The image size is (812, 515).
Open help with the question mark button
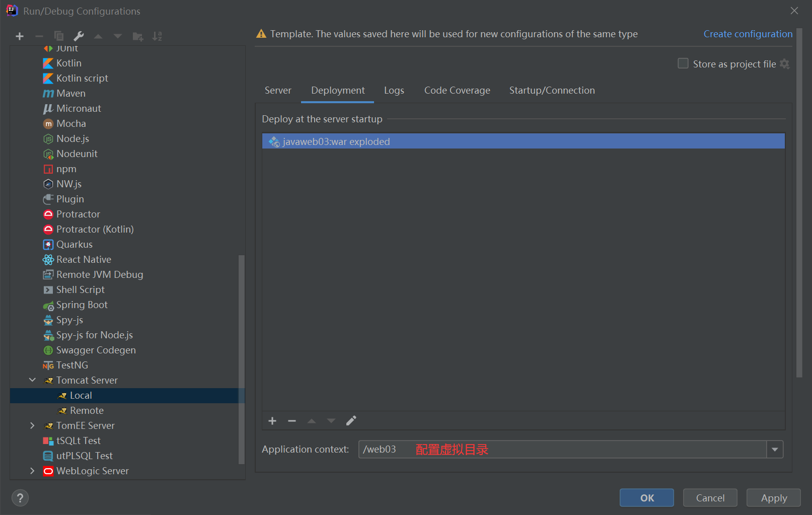tap(20, 498)
